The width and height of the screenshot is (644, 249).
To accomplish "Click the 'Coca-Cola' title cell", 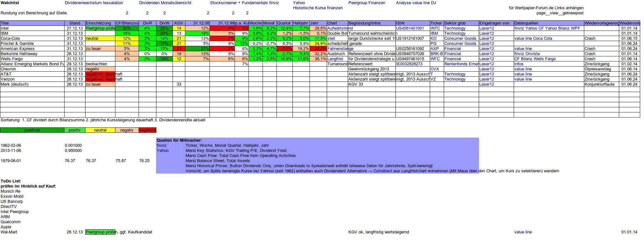I will (32, 39).
